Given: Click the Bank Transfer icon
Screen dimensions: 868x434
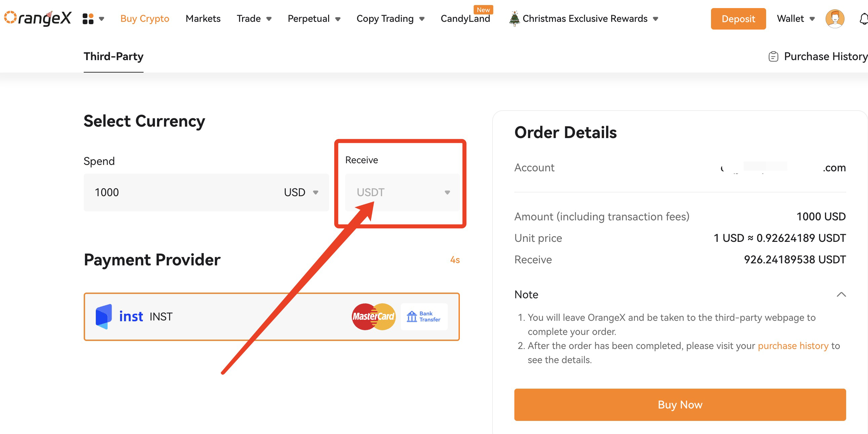Looking at the screenshot, I should pos(424,316).
